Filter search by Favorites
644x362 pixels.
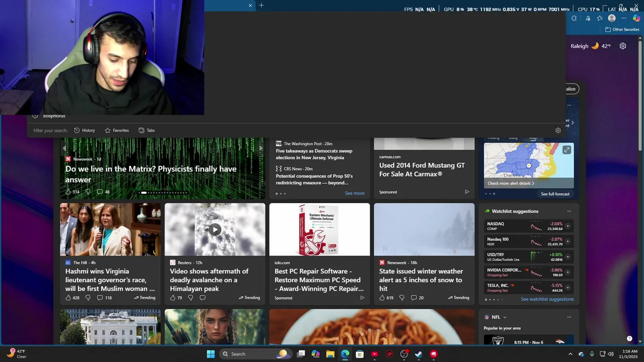pyautogui.click(x=117, y=130)
